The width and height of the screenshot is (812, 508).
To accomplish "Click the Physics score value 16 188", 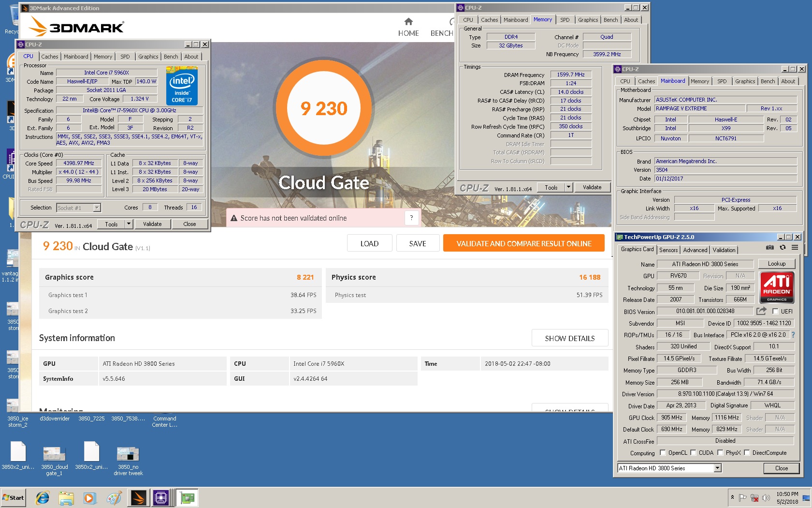I will click(x=590, y=277).
